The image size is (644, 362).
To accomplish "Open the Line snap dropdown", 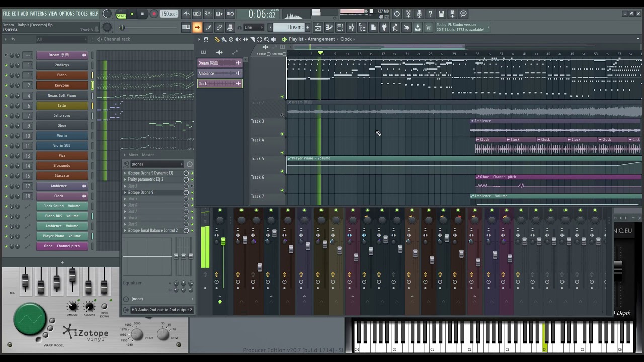I will pos(254,27).
